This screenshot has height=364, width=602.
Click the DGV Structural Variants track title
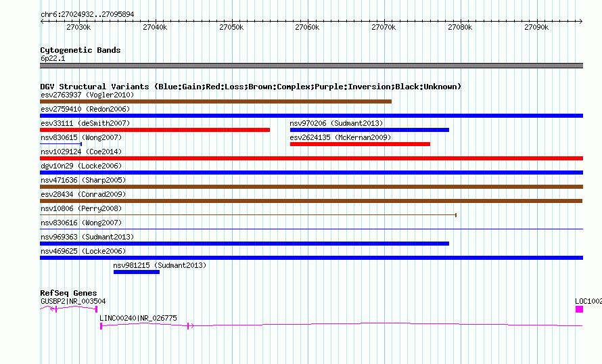(x=251, y=87)
